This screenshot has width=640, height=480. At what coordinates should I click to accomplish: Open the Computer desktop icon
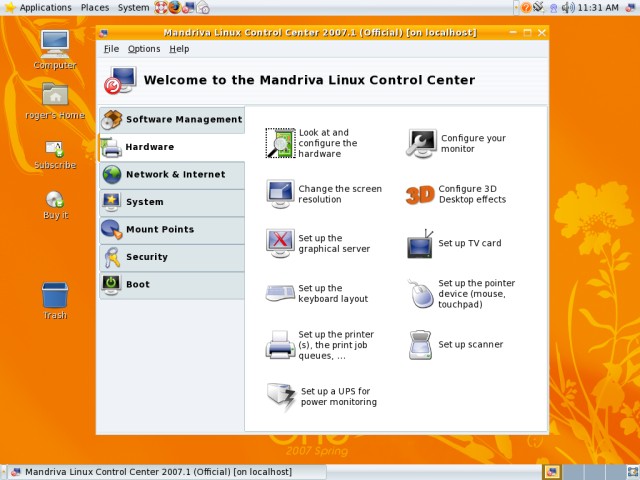(55, 50)
